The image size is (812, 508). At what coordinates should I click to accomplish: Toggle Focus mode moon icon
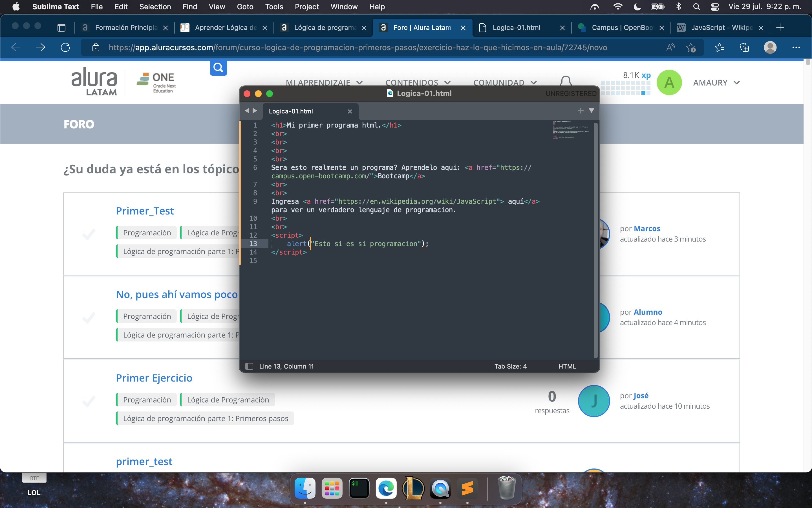(637, 7)
